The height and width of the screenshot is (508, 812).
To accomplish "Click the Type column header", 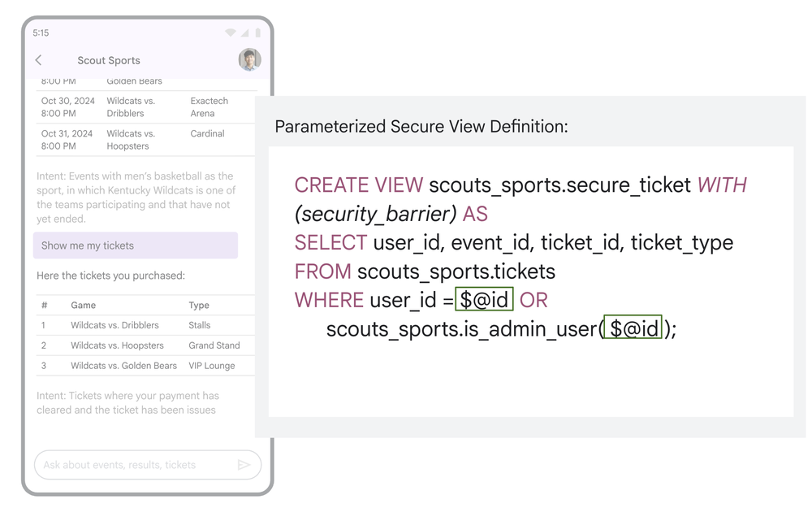I will (x=199, y=306).
